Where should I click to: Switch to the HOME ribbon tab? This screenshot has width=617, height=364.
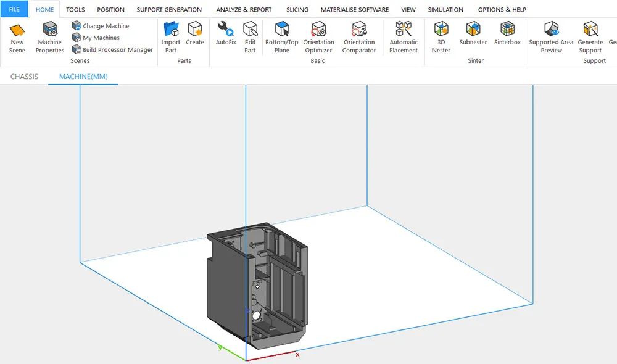(44, 10)
